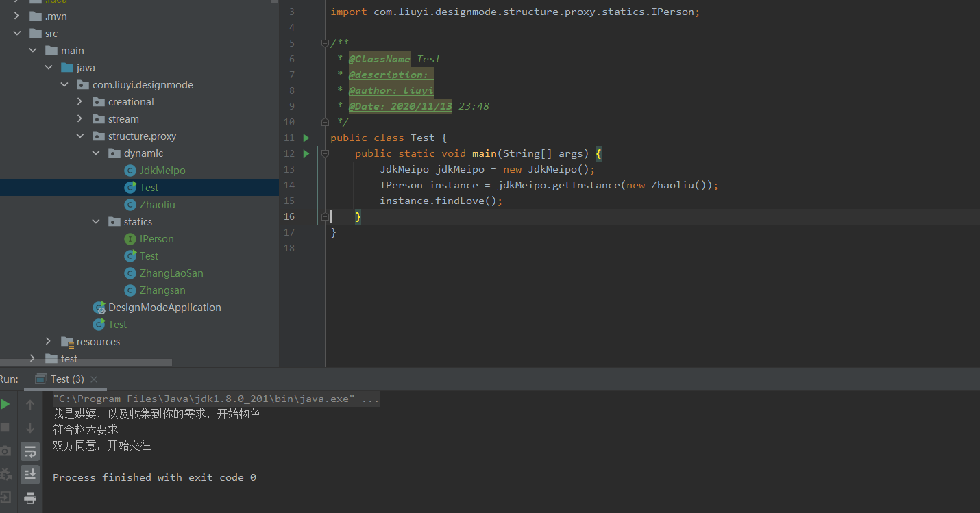Expand the creational package arrow
Image resolution: width=980 pixels, height=513 pixels.
pos(79,102)
